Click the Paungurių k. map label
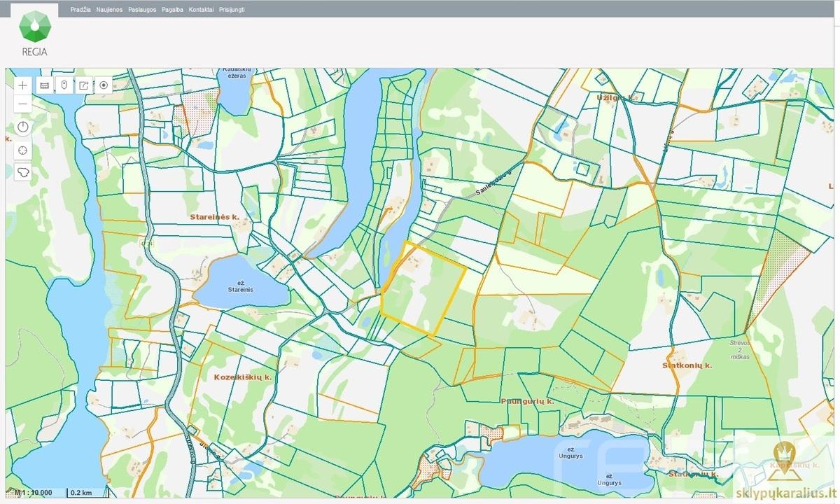This screenshot has height=504, width=840. click(x=527, y=402)
